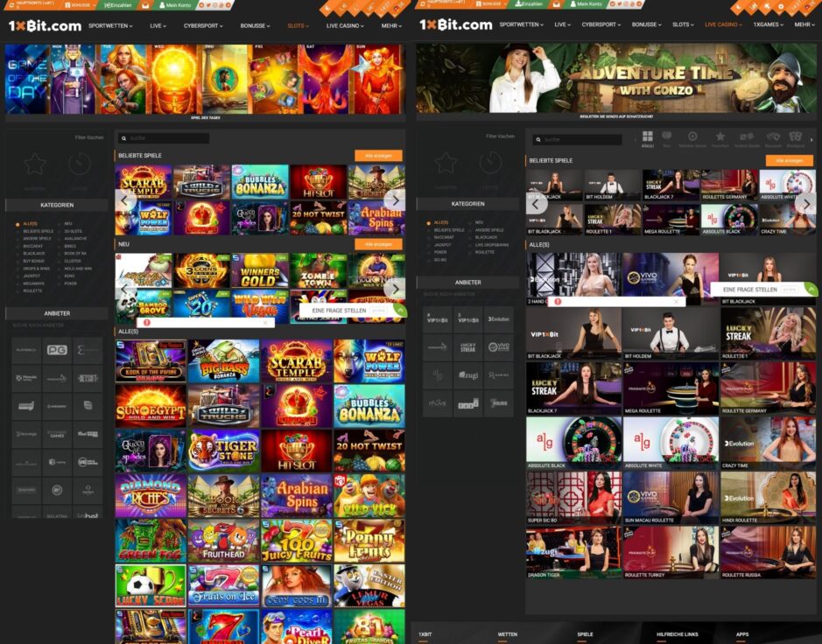This screenshot has width=822, height=644.
Task: Click Alle anzeigen next to Beliebte Spiele slots
Action: pos(378,156)
